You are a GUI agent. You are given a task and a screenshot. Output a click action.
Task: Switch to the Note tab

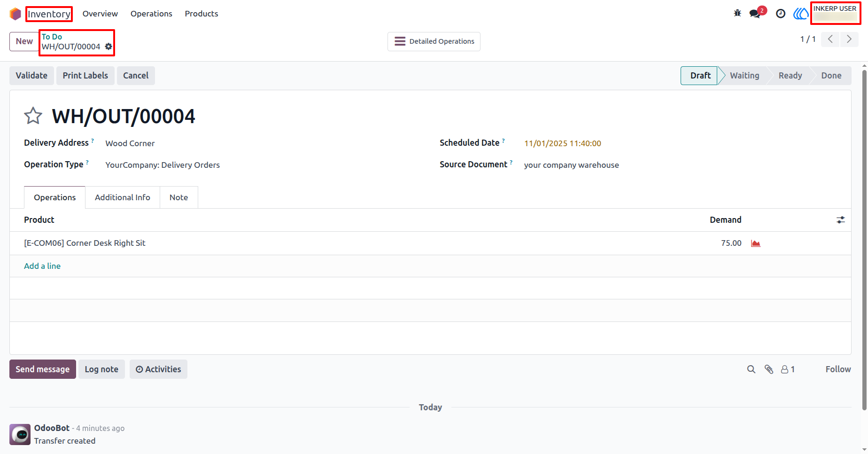[178, 197]
